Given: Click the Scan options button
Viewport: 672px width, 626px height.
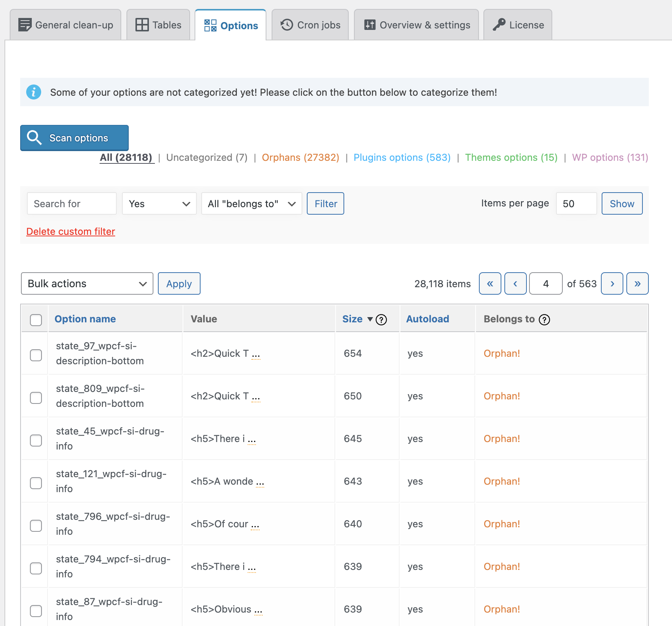Looking at the screenshot, I should (x=74, y=138).
